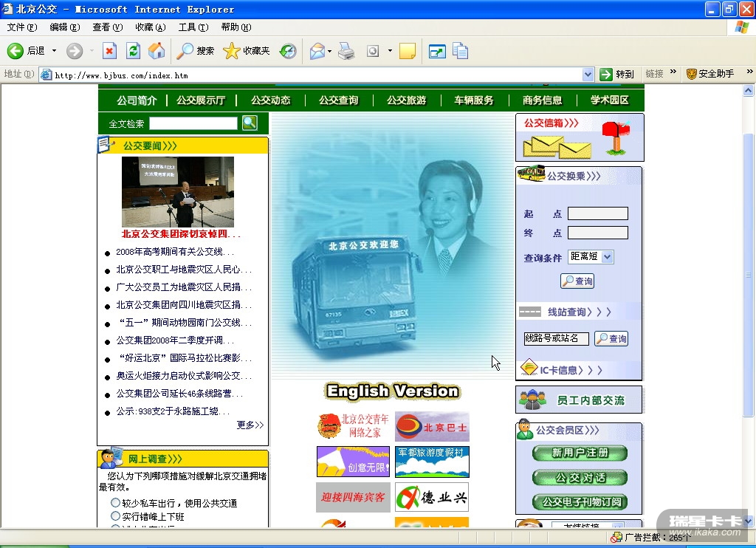Image resolution: width=756 pixels, height=548 pixels.
Task: Open the 编辑(E) menu
Action: click(x=65, y=27)
